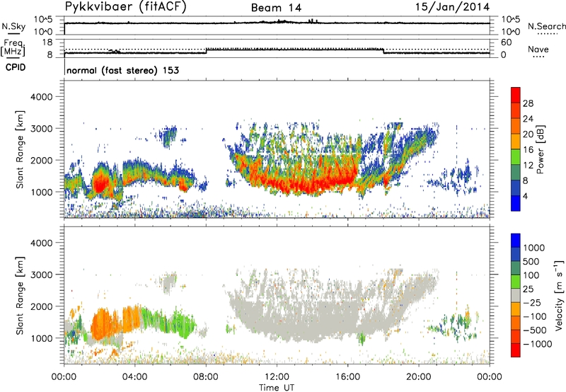Click the '4' value on Power colorbar
This screenshot has width=566, height=392.
pos(526,196)
